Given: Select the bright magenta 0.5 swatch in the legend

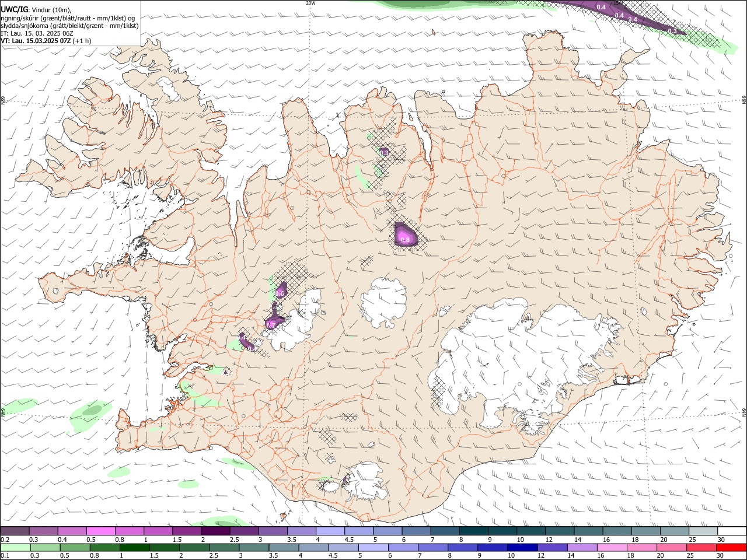Looking at the screenshot, I should (x=100, y=531).
